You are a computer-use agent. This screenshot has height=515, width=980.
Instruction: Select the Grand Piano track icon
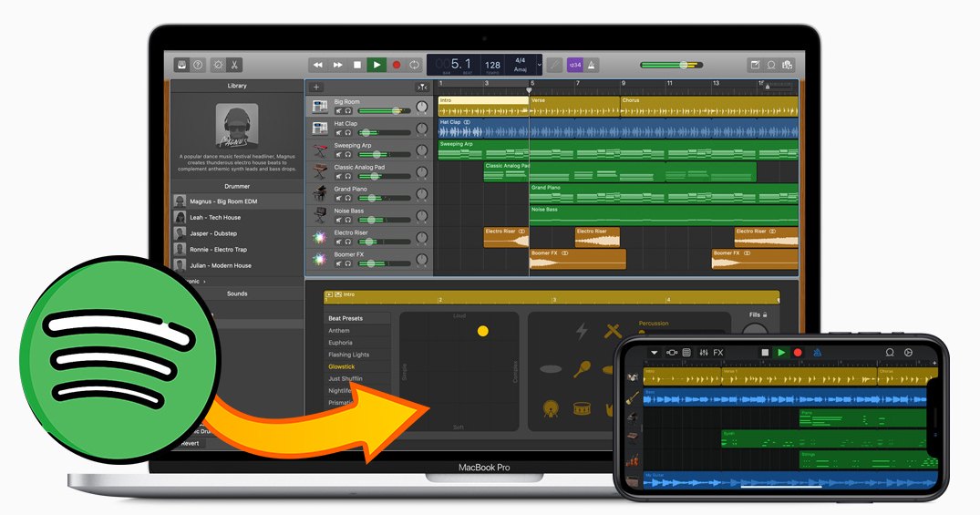tap(320, 193)
